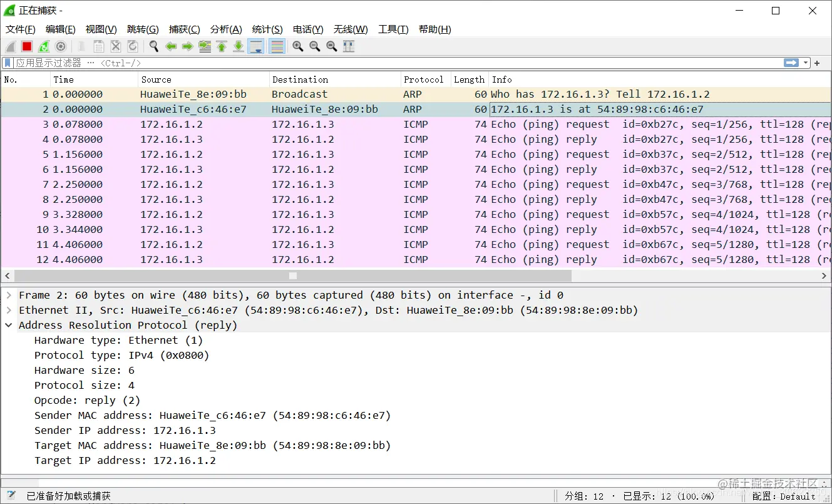Toggle auto-scroll during live capture
This screenshot has height=504, width=832.
[x=256, y=46]
